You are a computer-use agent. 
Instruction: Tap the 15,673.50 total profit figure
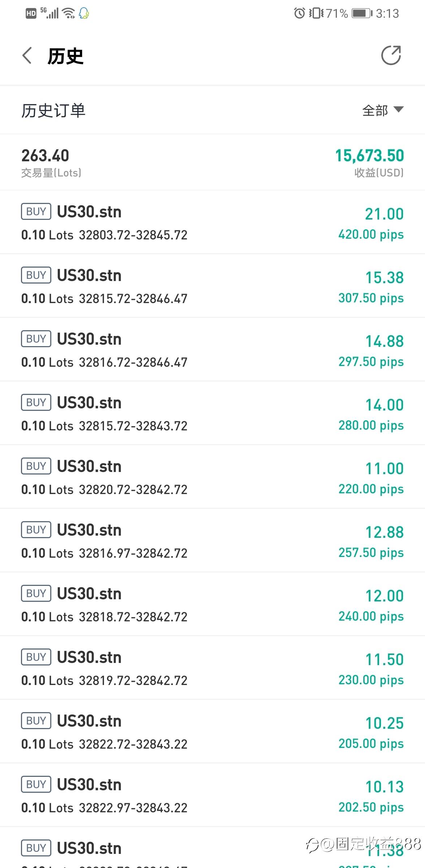coord(369,156)
